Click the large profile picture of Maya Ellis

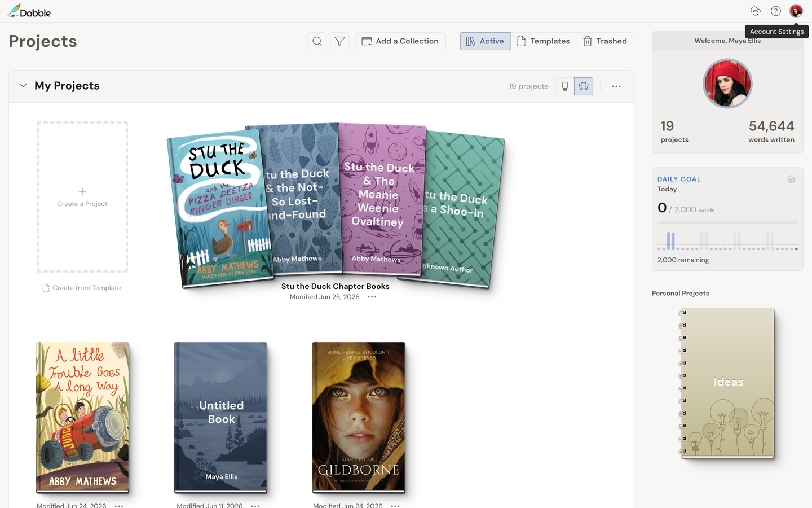(x=727, y=84)
